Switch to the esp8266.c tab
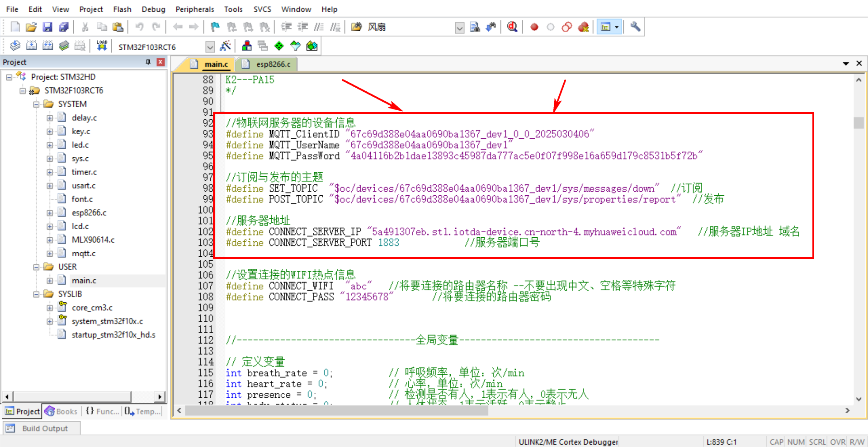The width and height of the screenshot is (868, 447). click(267, 64)
